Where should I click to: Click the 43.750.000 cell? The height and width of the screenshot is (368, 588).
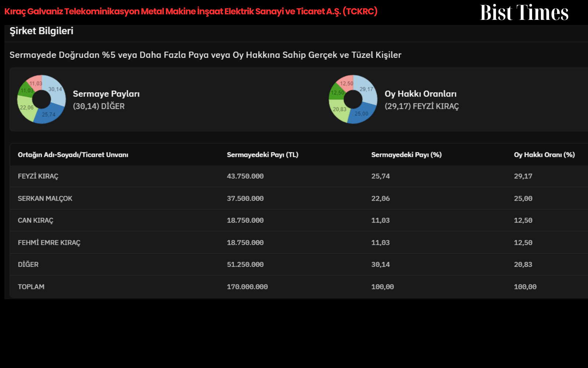coord(245,176)
